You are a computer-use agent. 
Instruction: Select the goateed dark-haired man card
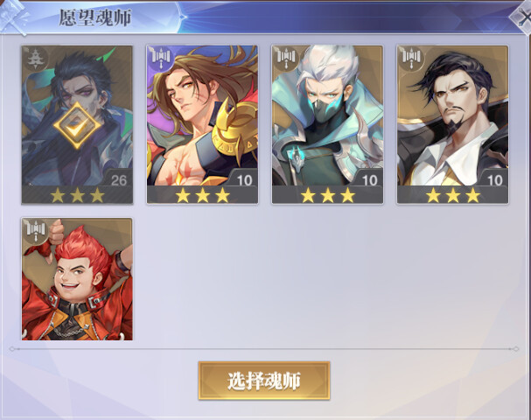tap(453, 124)
